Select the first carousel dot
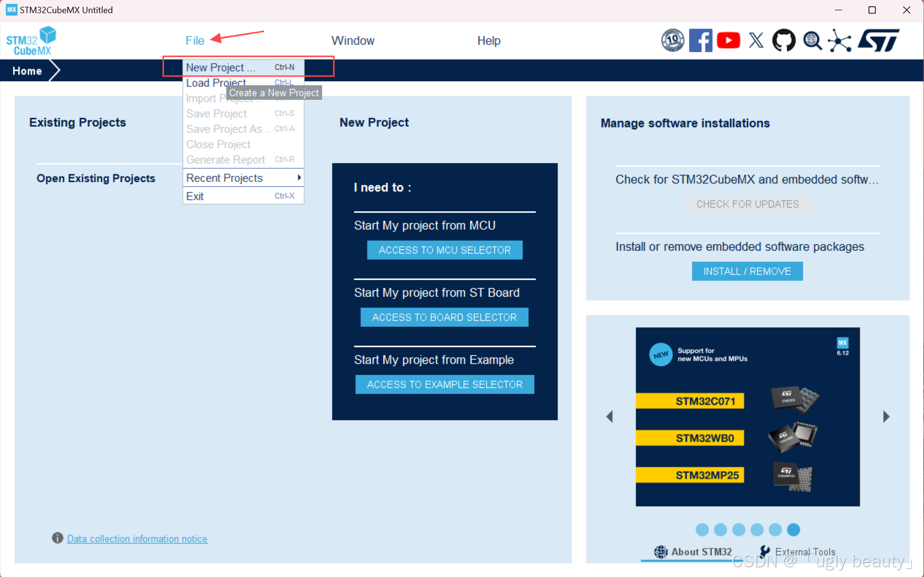This screenshot has width=924, height=577. [702, 529]
